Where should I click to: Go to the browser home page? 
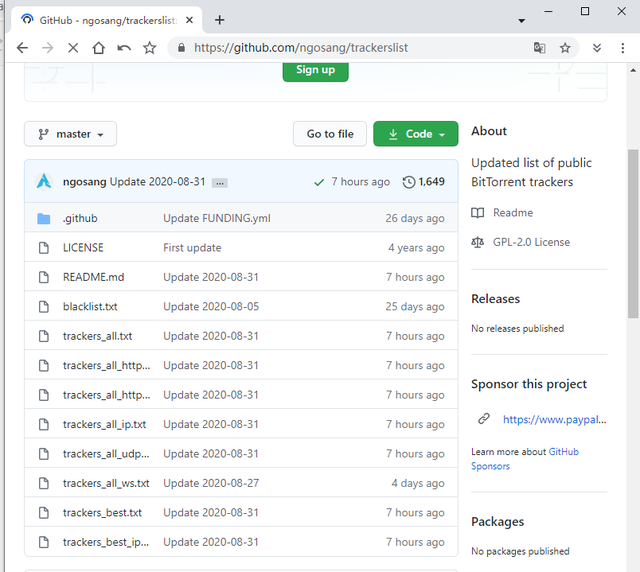98,47
